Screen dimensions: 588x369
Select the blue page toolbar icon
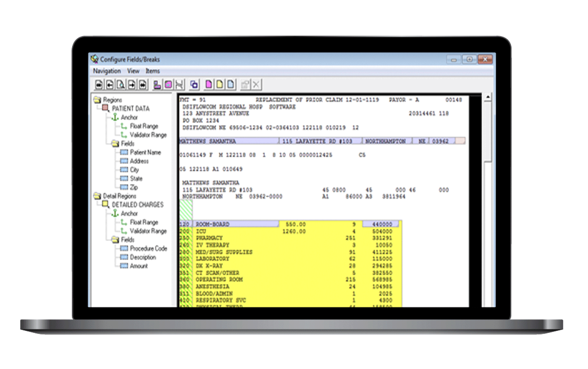coord(230,85)
